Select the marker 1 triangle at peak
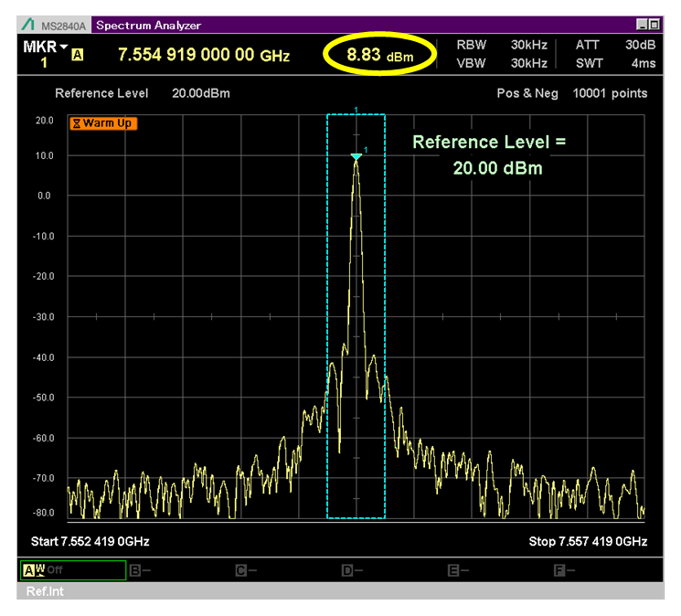Viewport: 681px width, 616px height. click(x=356, y=157)
